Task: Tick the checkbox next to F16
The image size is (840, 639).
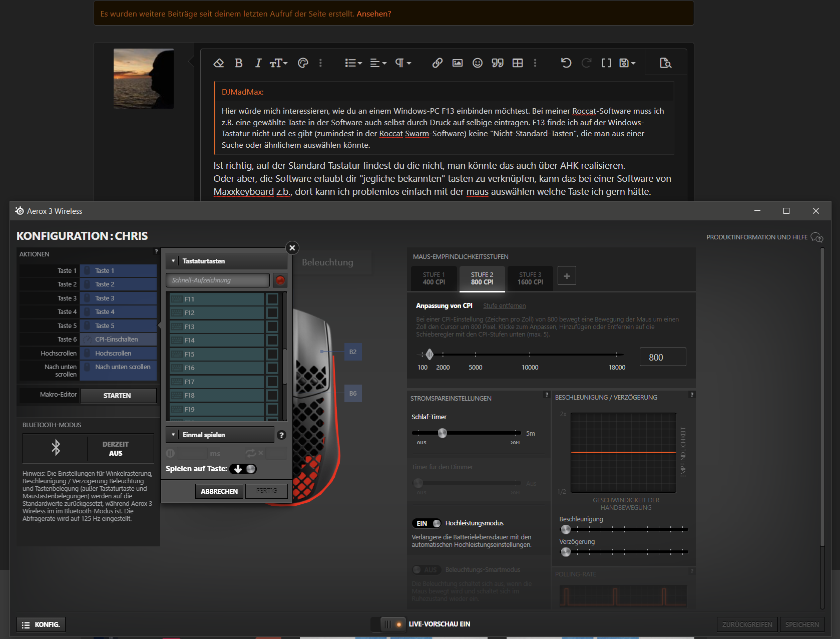Action: click(272, 368)
